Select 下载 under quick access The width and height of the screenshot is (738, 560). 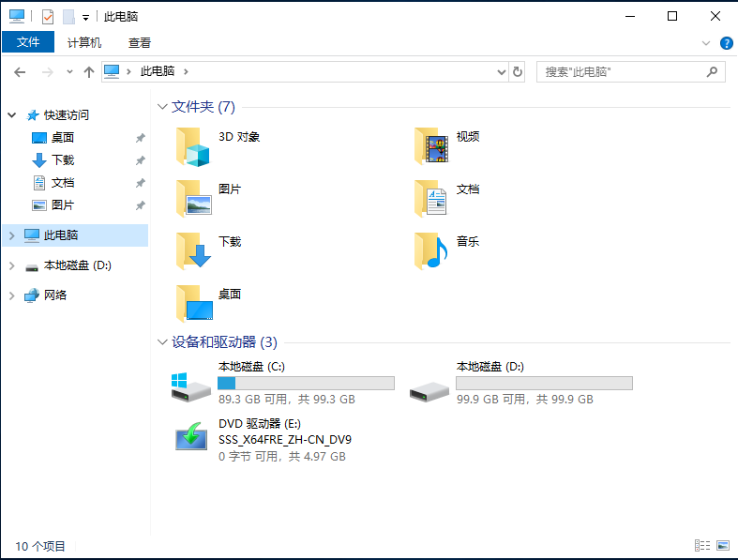pyautogui.click(x=62, y=160)
